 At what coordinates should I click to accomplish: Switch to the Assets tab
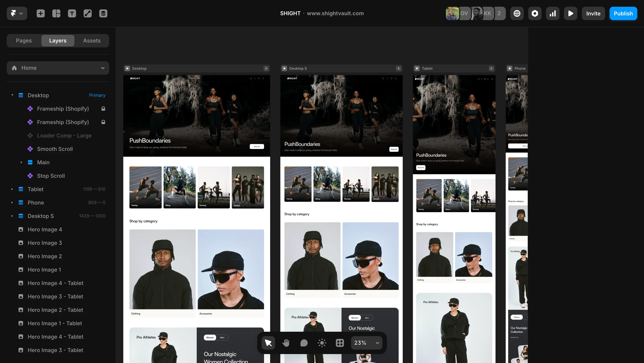pos(92,40)
